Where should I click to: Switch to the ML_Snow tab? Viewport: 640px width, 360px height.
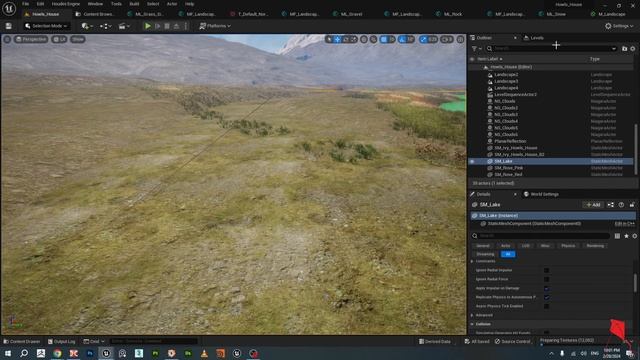click(556, 14)
